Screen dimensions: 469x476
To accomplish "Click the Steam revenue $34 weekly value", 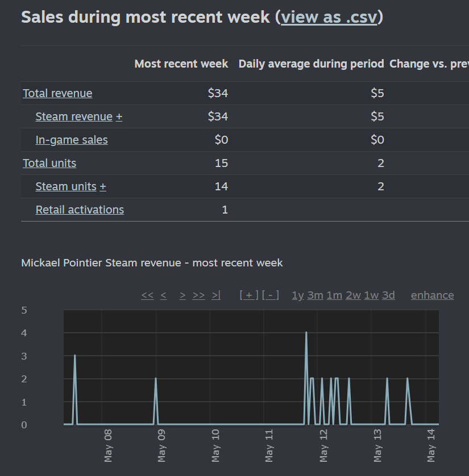I will [x=218, y=116].
